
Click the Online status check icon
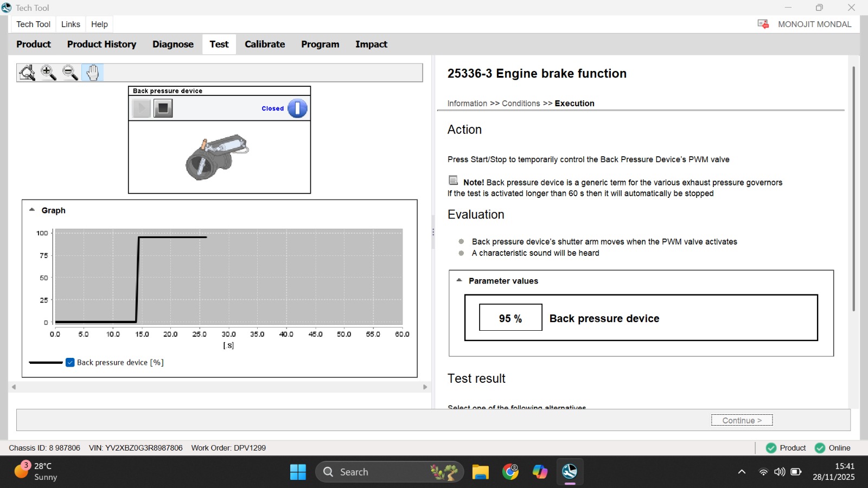point(820,448)
